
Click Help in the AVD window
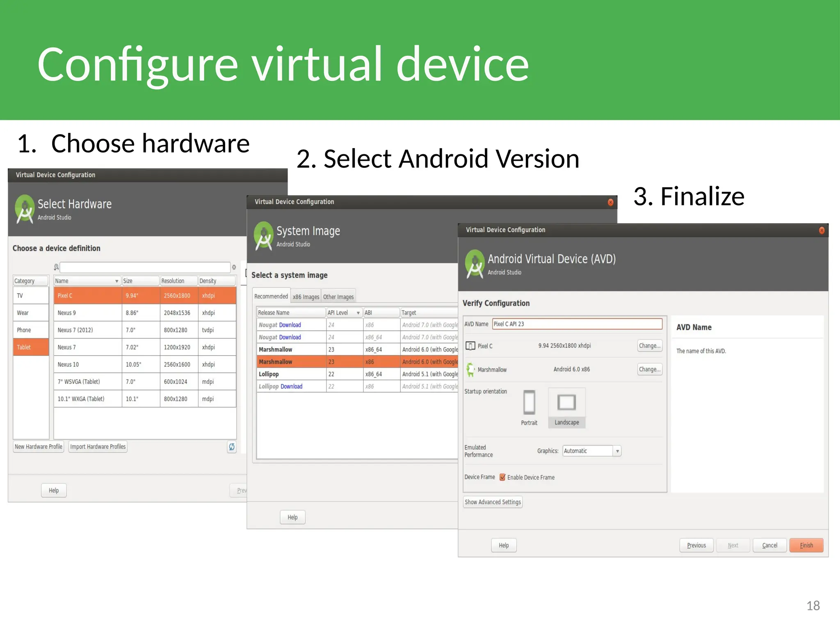click(x=504, y=545)
